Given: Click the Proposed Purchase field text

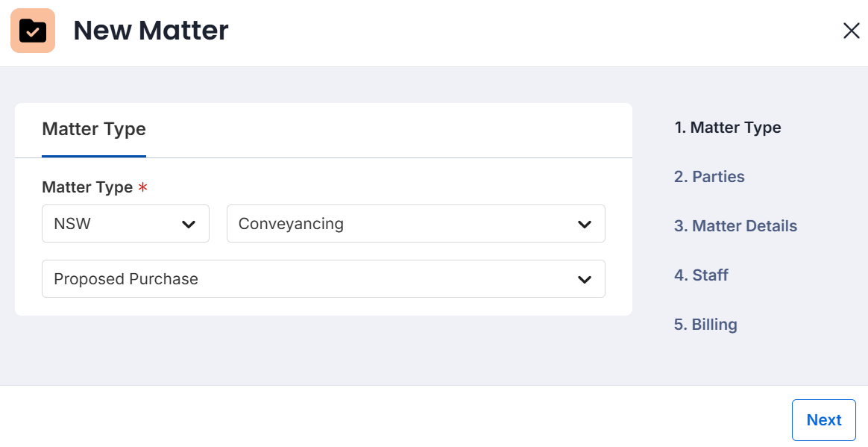Looking at the screenshot, I should pos(126,279).
